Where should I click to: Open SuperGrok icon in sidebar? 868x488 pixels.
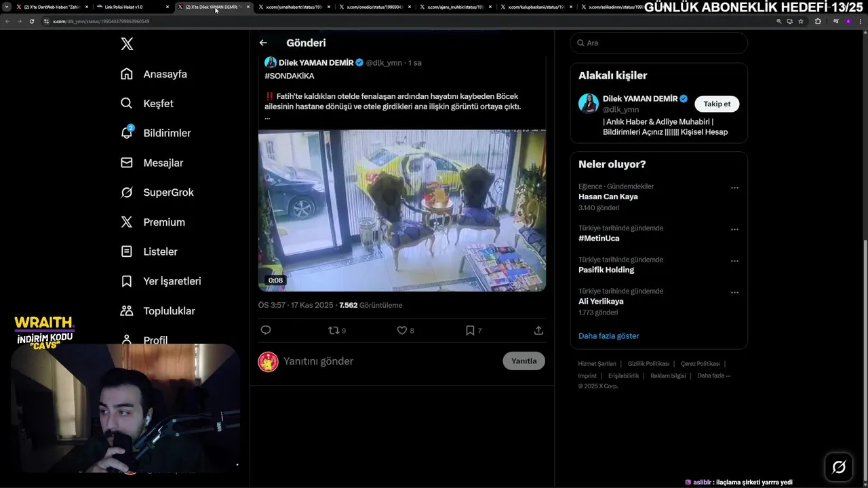127,192
